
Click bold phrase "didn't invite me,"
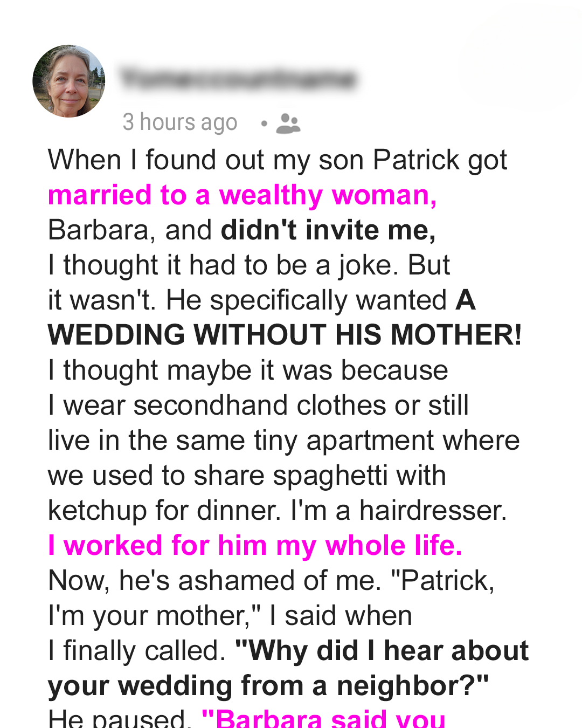pyautogui.click(x=328, y=230)
